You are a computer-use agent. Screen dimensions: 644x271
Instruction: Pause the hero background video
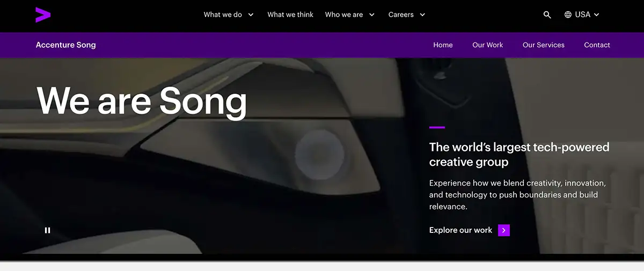pyautogui.click(x=47, y=230)
